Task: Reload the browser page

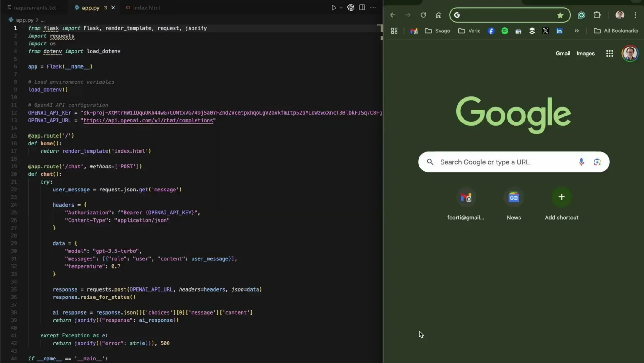Action: click(x=423, y=15)
